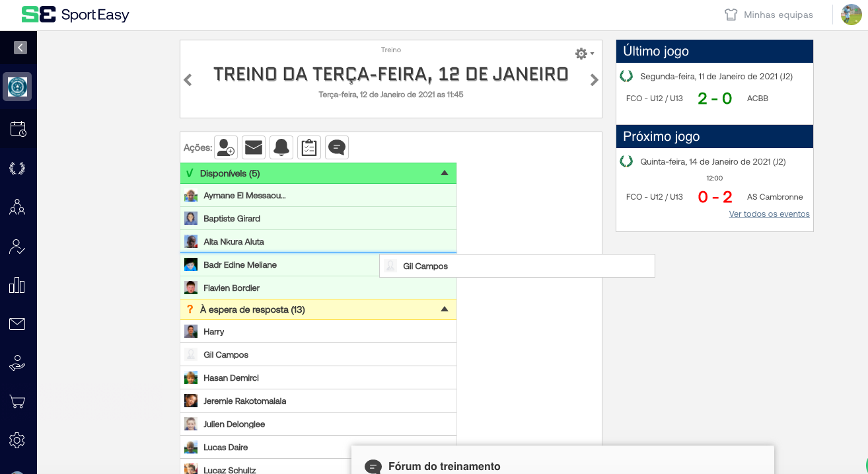
Task: Select player Baptiste Girard in list
Action: coord(232,218)
